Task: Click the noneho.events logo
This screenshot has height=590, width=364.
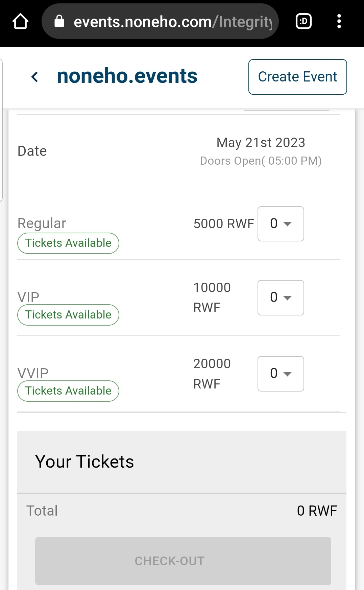Action: (127, 76)
